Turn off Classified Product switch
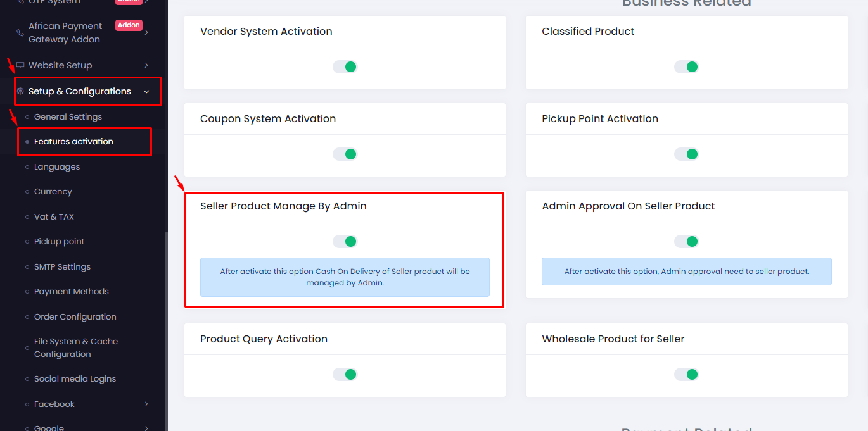868x431 pixels. (x=686, y=66)
